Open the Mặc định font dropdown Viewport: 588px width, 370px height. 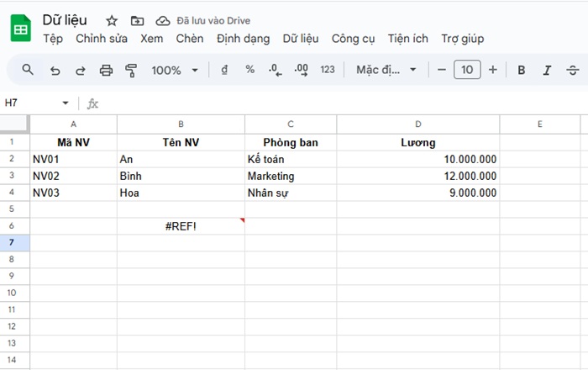pos(386,70)
